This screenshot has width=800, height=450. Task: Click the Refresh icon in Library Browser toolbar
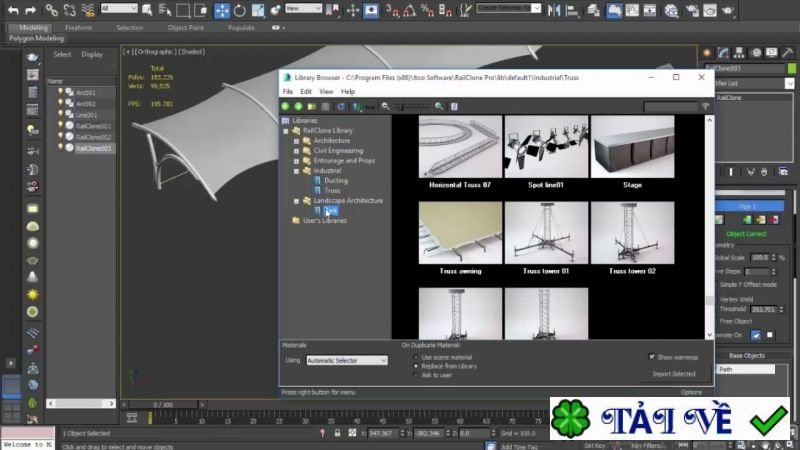(x=341, y=106)
